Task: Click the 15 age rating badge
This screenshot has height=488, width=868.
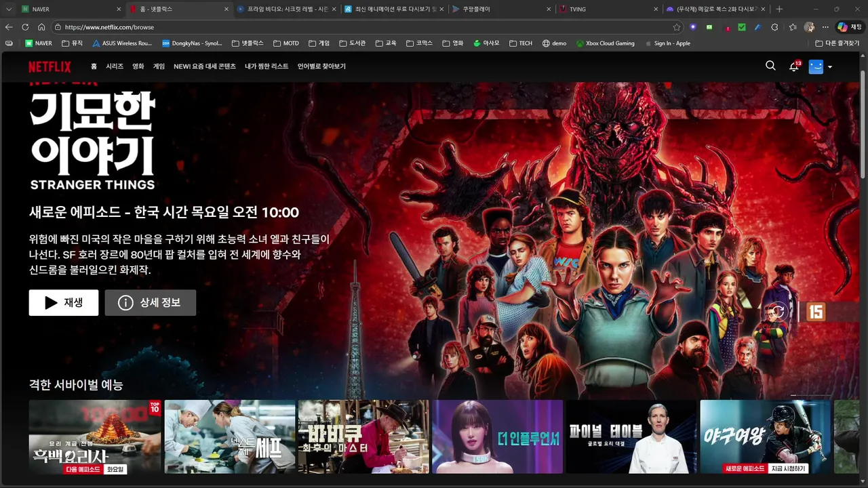Action: point(815,311)
